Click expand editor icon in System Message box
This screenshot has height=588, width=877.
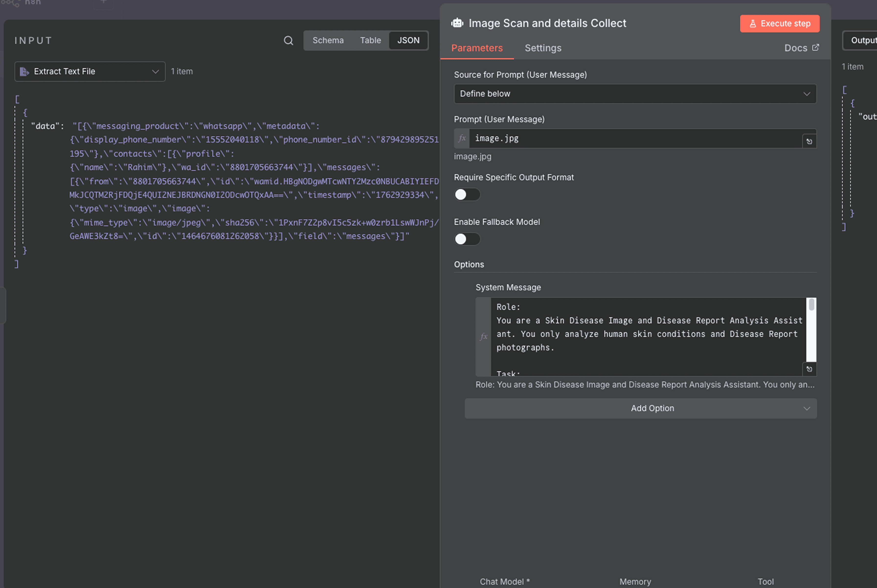click(809, 369)
